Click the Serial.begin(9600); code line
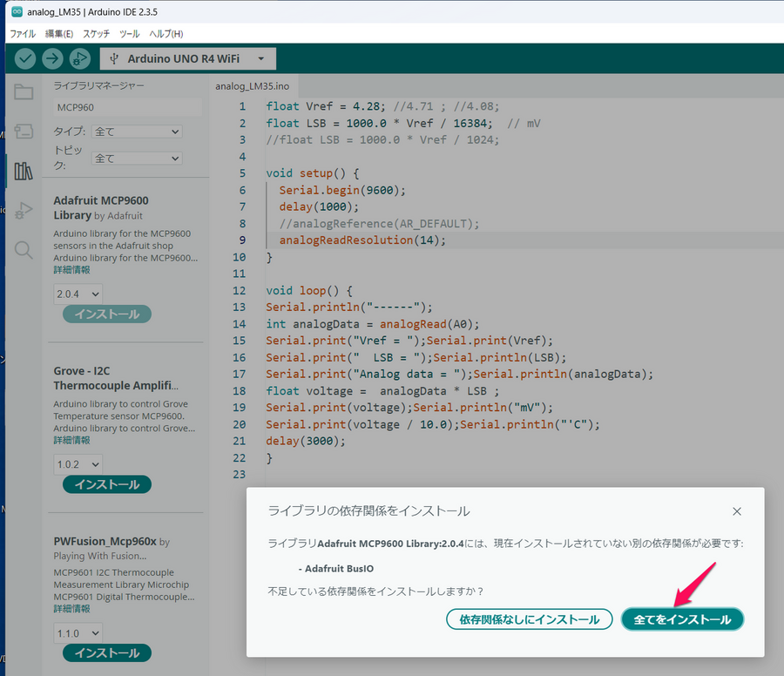 pos(342,191)
